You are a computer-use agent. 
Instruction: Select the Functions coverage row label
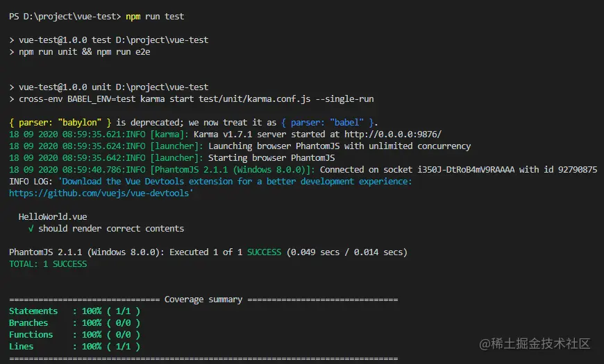[x=31, y=335]
